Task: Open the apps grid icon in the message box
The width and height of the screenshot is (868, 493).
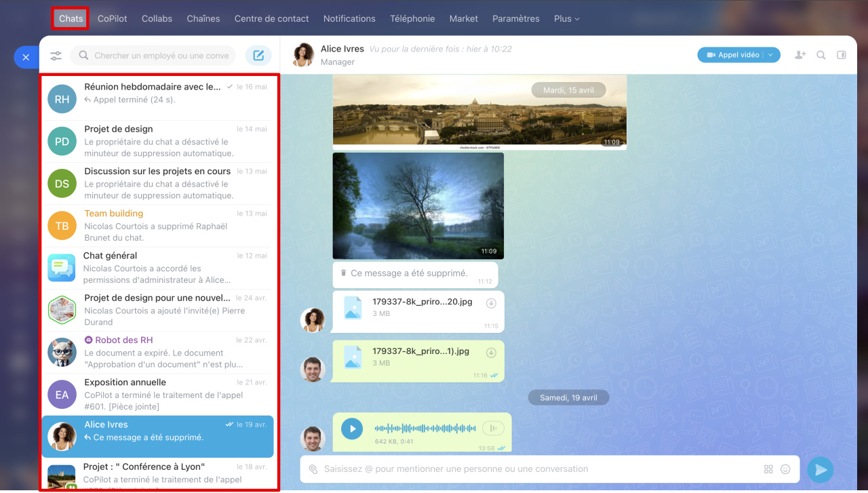Action: 768,469
